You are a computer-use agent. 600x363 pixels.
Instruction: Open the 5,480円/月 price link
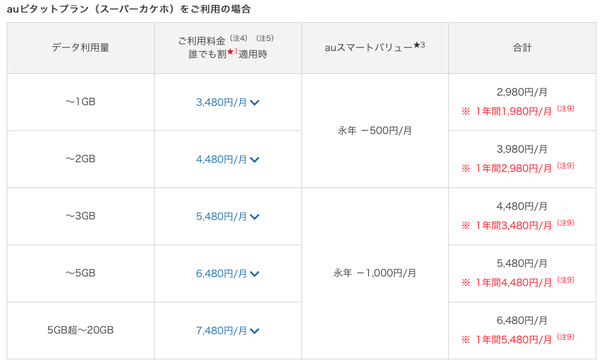pos(222,216)
